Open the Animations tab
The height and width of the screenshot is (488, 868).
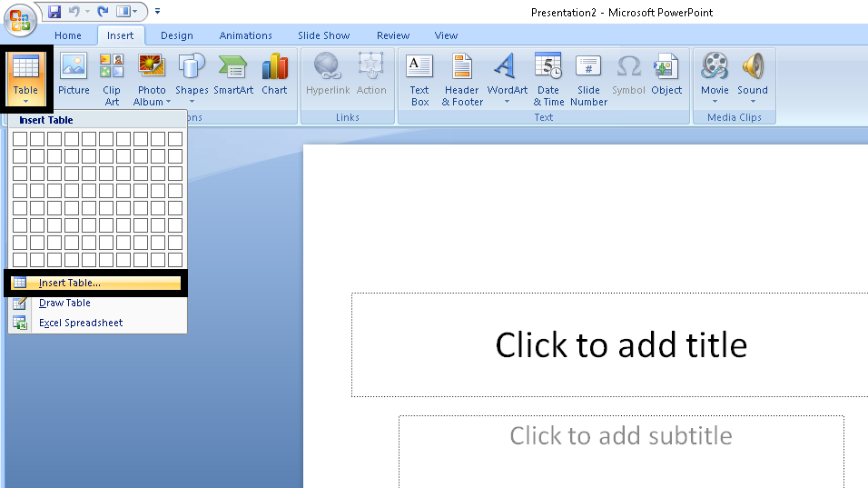pyautogui.click(x=245, y=35)
